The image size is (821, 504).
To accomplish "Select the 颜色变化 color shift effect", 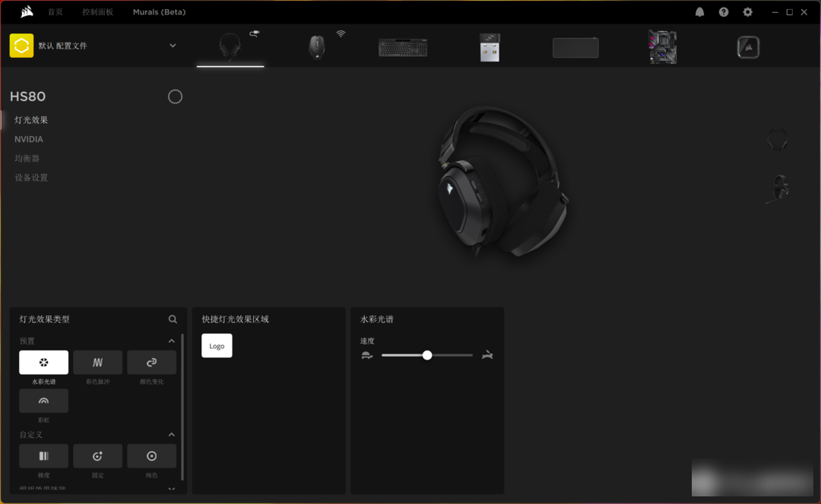I will 151,362.
